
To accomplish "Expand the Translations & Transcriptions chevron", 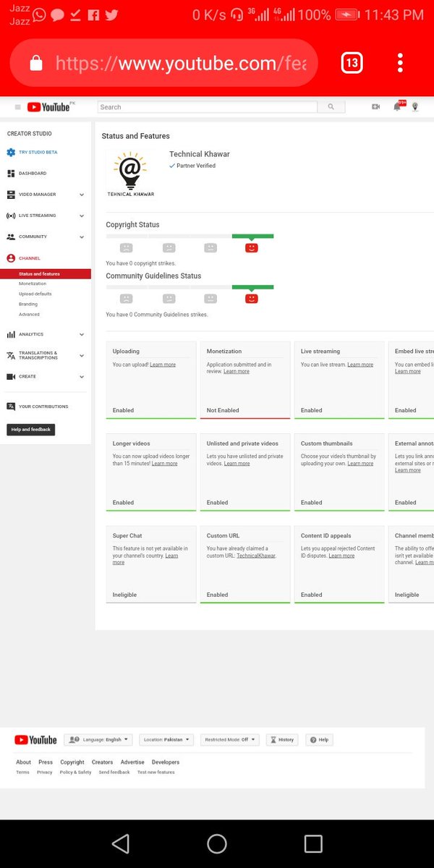I will pyautogui.click(x=82, y=355).
